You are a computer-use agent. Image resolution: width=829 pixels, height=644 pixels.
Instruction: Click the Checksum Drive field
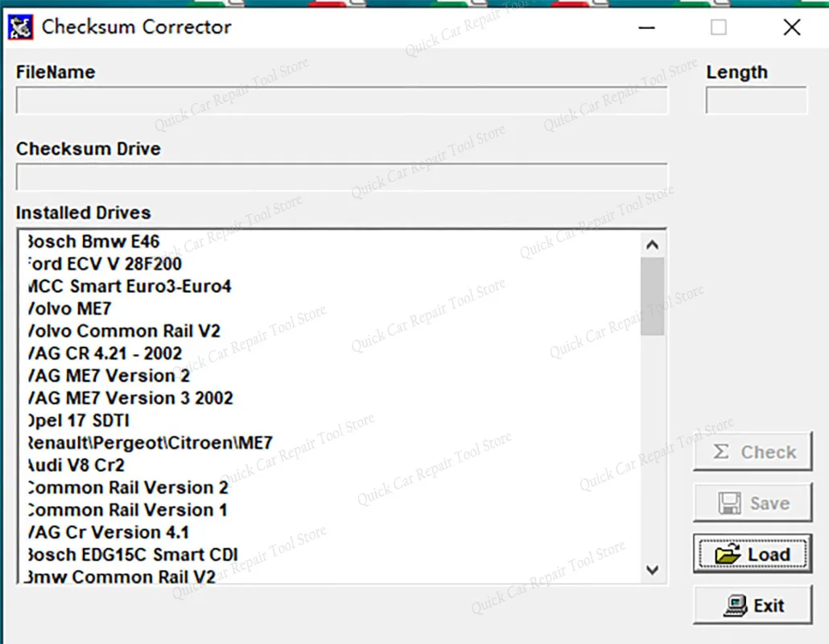click(x=341, y=176)
